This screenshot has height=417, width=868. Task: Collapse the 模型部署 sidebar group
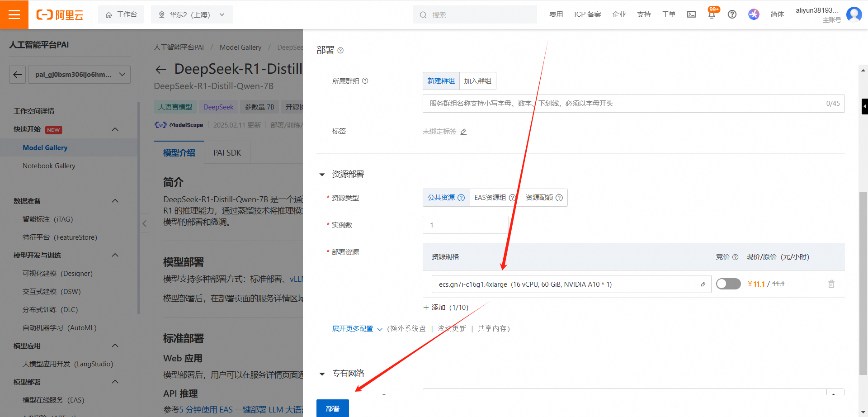pos(115,382)
